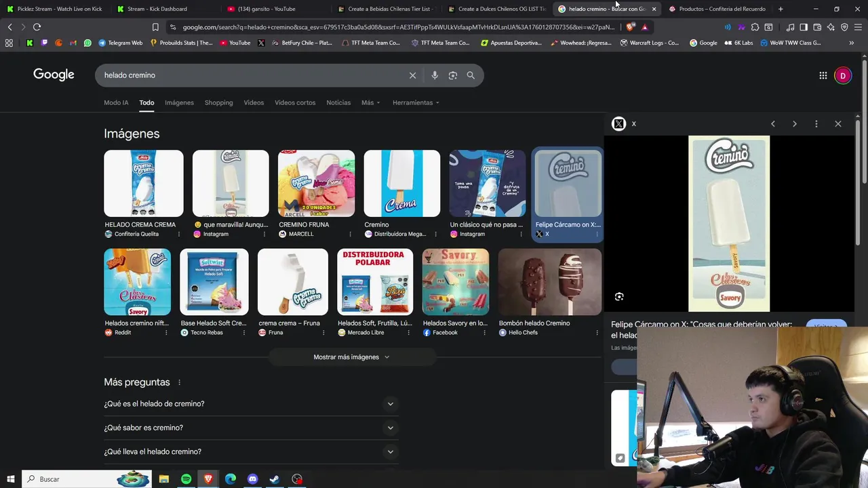Viewport: 868px width, 488px height.
Task: Click the magnifier search submit icon
Action: tap(471, 75)
